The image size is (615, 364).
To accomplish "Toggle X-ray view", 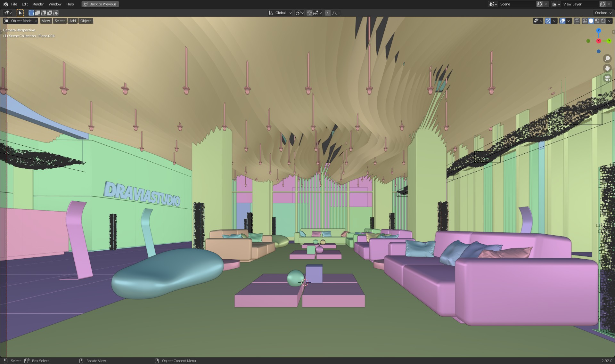I will tap(577, 21).
